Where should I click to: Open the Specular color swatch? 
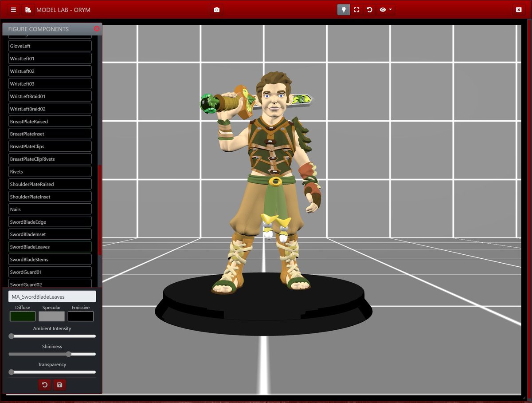[51, 316]
